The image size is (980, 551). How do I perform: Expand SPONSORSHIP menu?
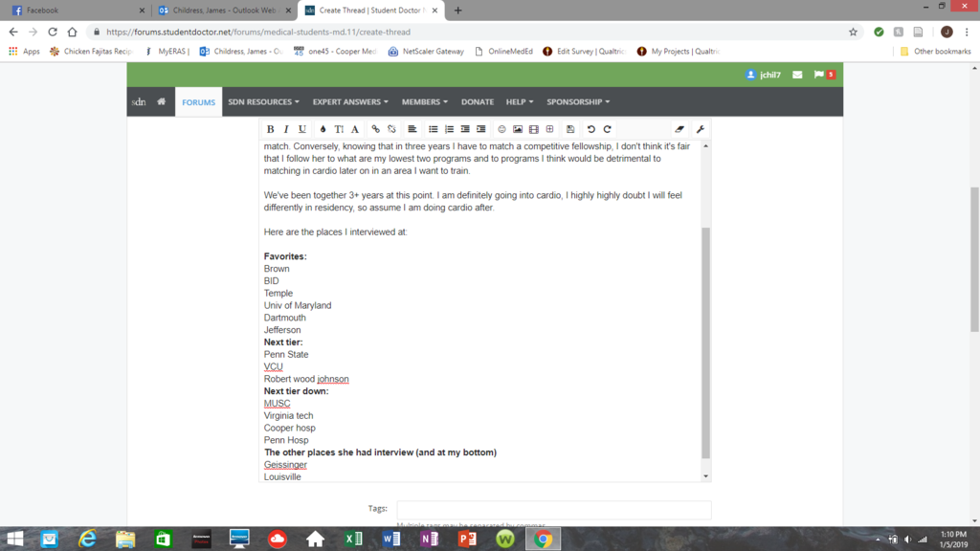[578, 101]
